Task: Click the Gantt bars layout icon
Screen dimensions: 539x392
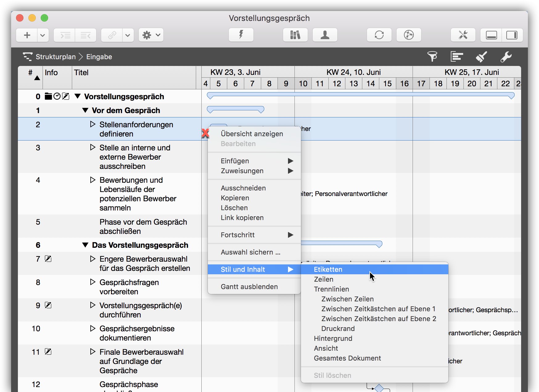Action: 457,57
